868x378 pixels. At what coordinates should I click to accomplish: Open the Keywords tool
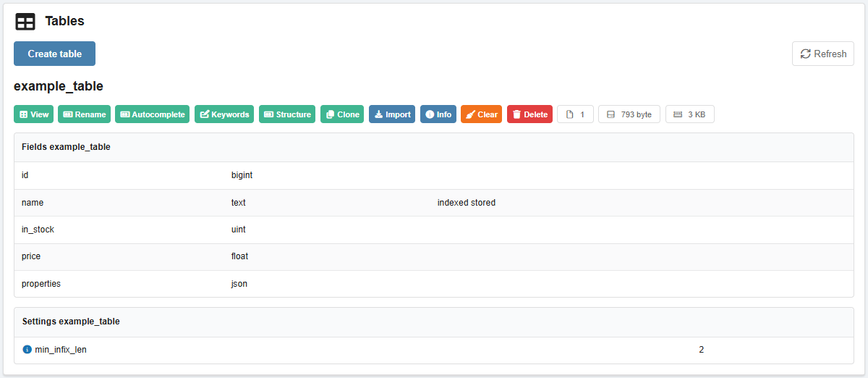[224, 114]
